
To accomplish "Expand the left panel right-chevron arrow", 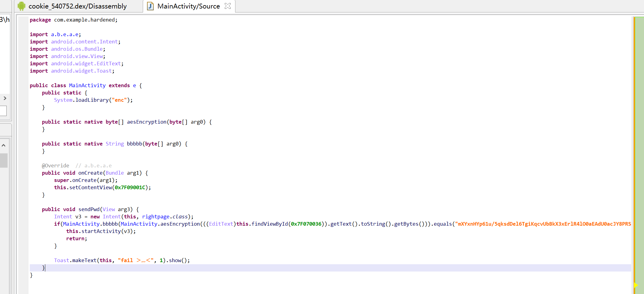I will 5,98.
